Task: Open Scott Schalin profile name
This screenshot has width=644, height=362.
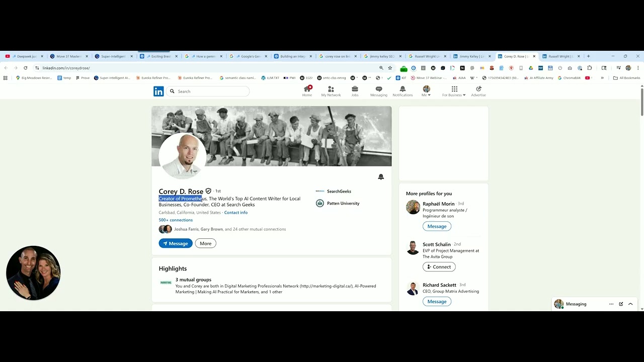Action: 436,244
